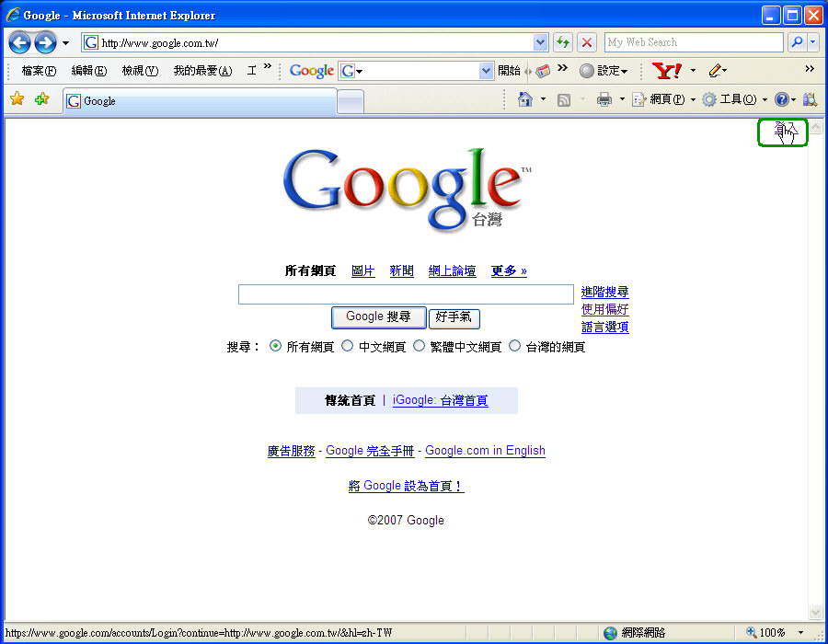The width and height of the screenshot is (828, 644).
Task: Open the 網頁(P) page menu
Action: point(663,99)
